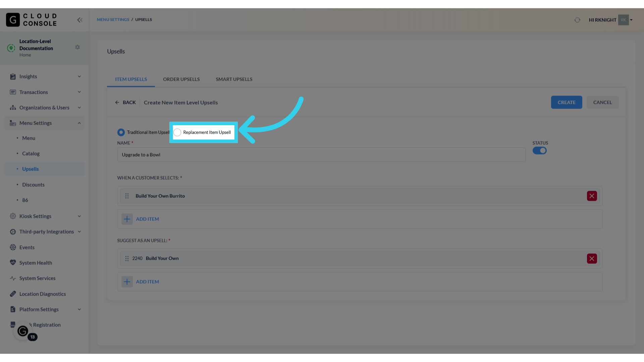Open Events in the sidebar
This screenshot has width=644, height=362.
(27, 247)
